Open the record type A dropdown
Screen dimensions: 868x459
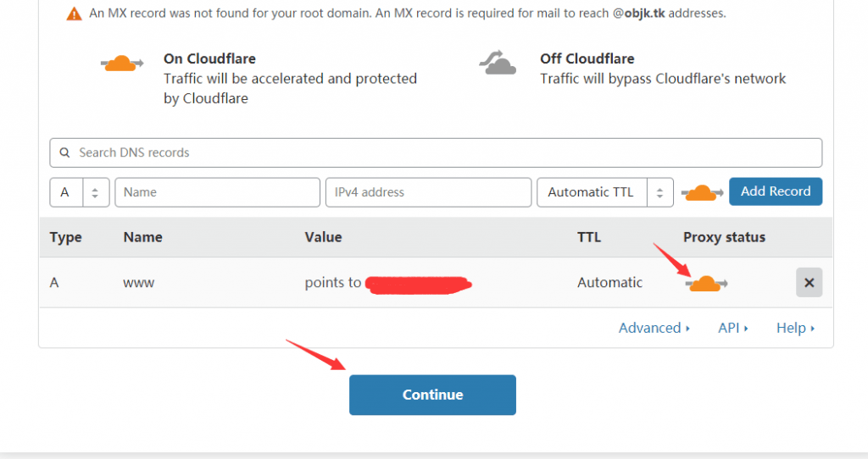click(80, 192)
